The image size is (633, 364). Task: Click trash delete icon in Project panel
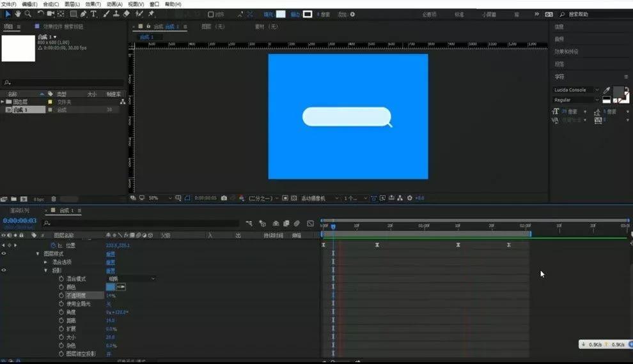tap(54, 199)
